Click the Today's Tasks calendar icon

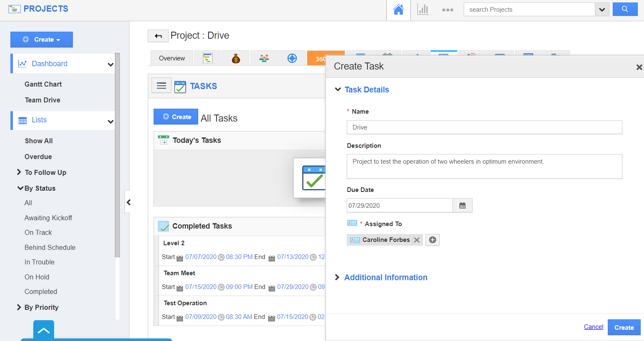(x=164, y=140)
